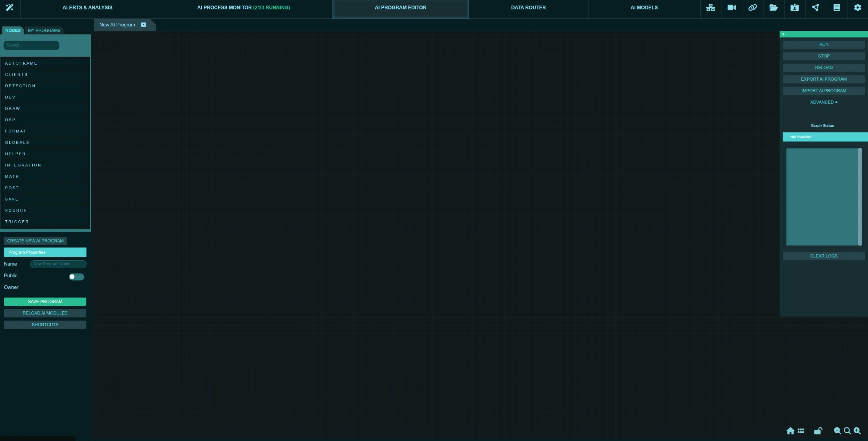Screen dimensions: 868x441
Task: Open the video camera icon
Action: pos(732,8)
